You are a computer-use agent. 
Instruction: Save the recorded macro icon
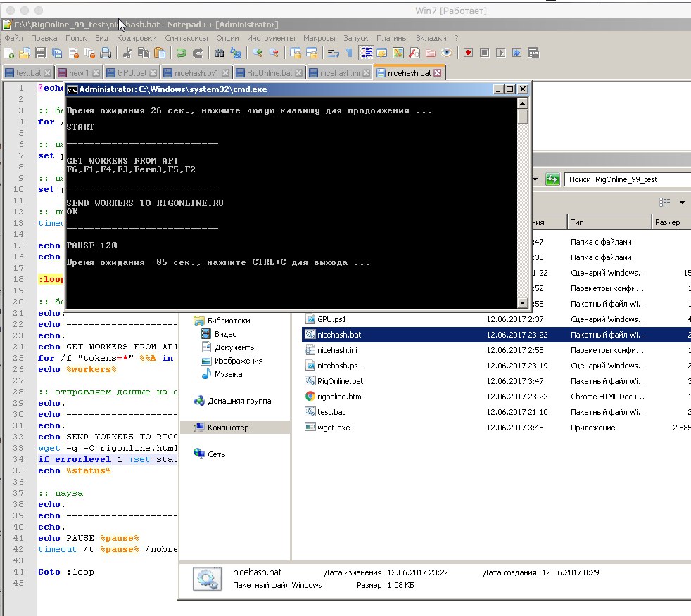click(533, 53)
